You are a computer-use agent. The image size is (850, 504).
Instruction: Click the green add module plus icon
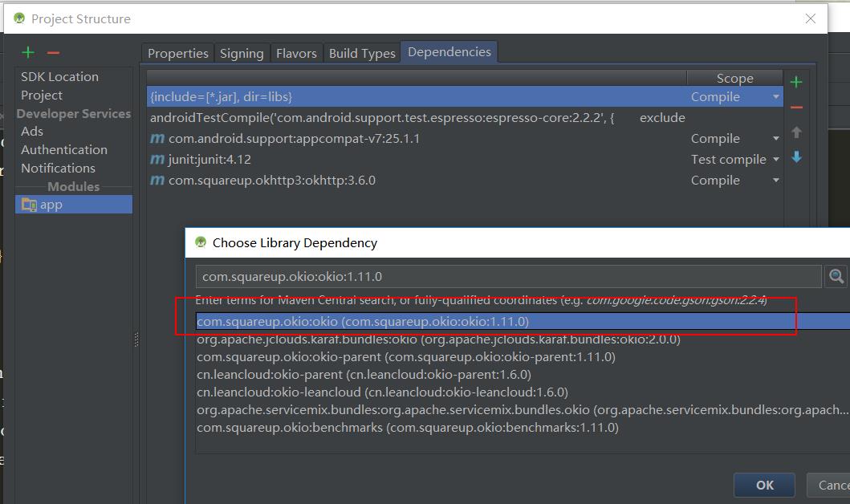coord(28,53)
